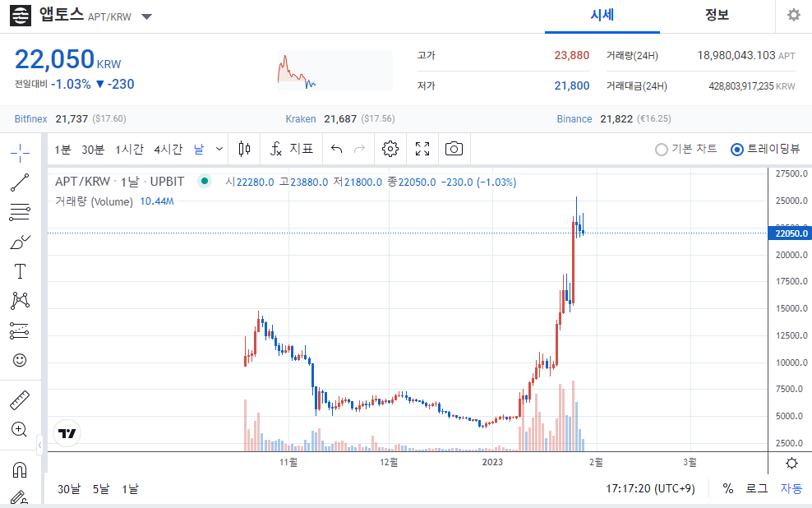Set range to 1날
The height and width of the screenshot is (508, 812).
[x=130, y=489]
